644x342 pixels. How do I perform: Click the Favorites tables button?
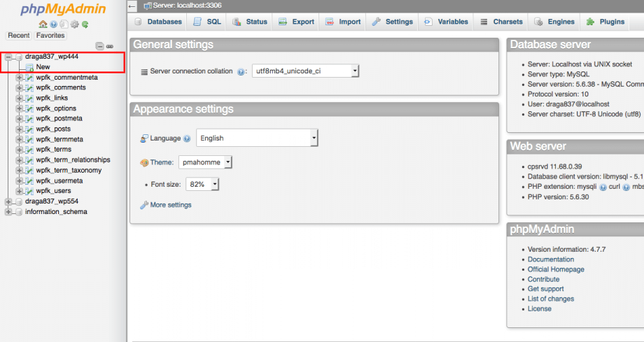(50, 36)
